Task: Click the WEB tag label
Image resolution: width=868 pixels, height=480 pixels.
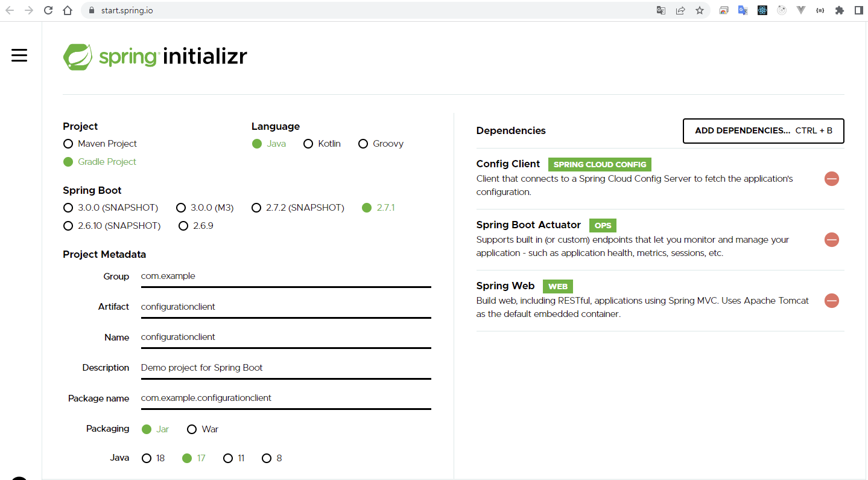Action: (x=558, y=286)
